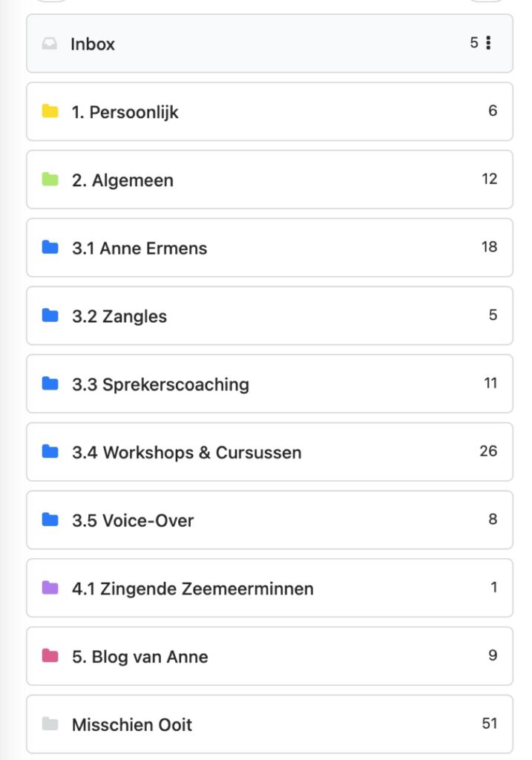Click the count badge 26 on Workshops & Cursussen
532x760 pixels.
488,451
